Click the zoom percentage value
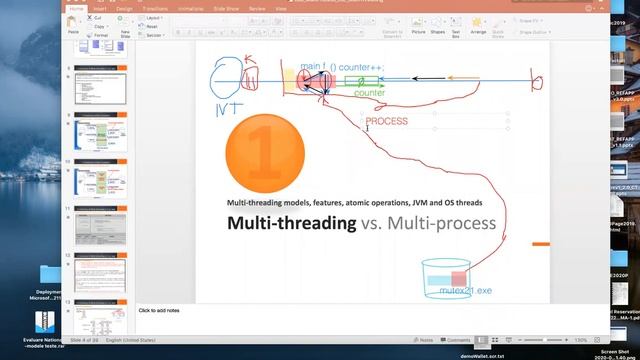This screenshot has height=360, width=640. click(x=580, y=340)
